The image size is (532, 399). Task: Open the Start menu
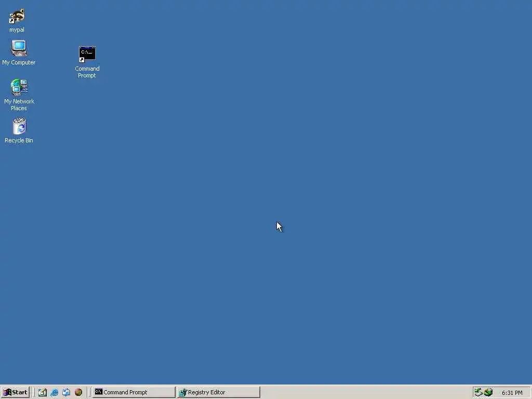point(15,392)
